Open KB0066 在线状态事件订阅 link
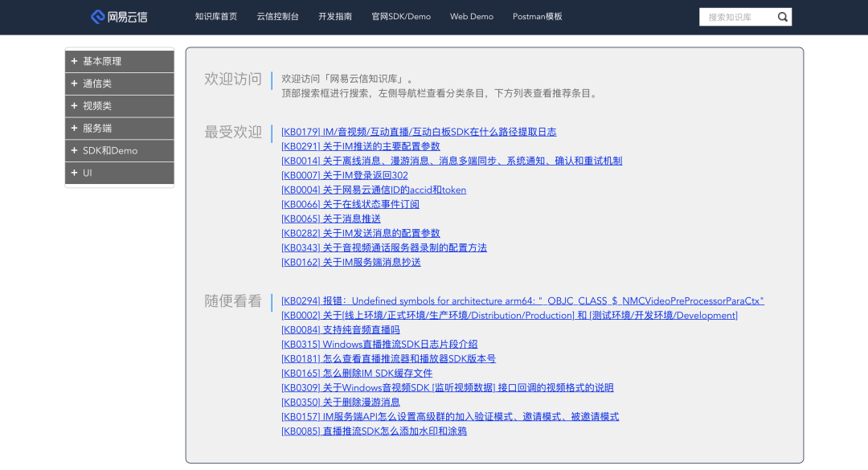The height and width of the screenshot is (470, 868). click(x=350, y=204)
